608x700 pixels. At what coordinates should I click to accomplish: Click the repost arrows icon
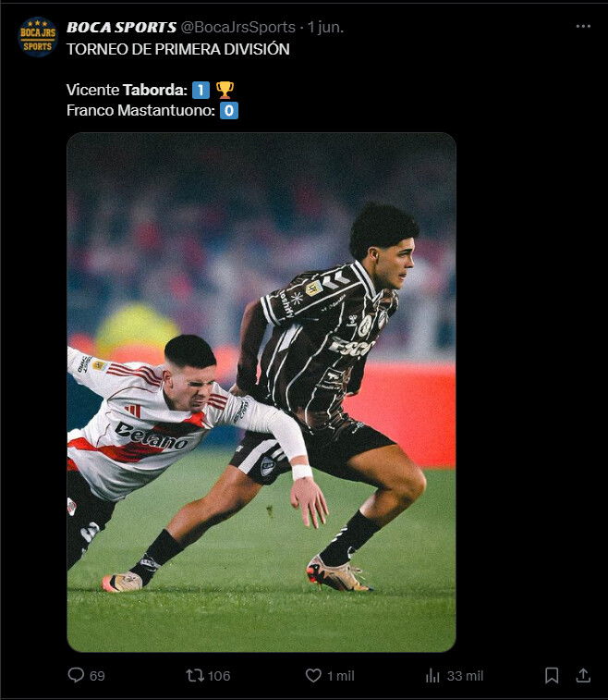point(195,675)
